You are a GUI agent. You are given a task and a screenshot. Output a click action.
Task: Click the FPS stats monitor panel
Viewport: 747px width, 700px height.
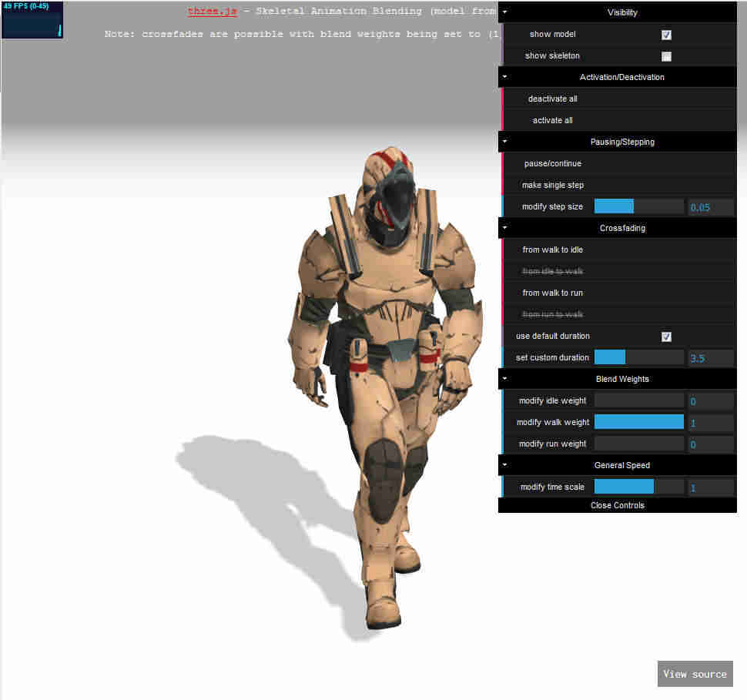[x=32, y=20]
